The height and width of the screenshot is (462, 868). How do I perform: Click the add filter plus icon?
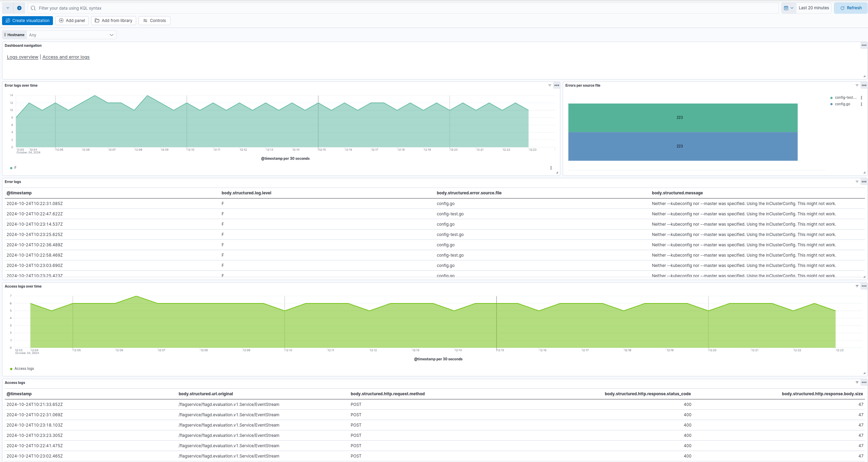point(19,8)
